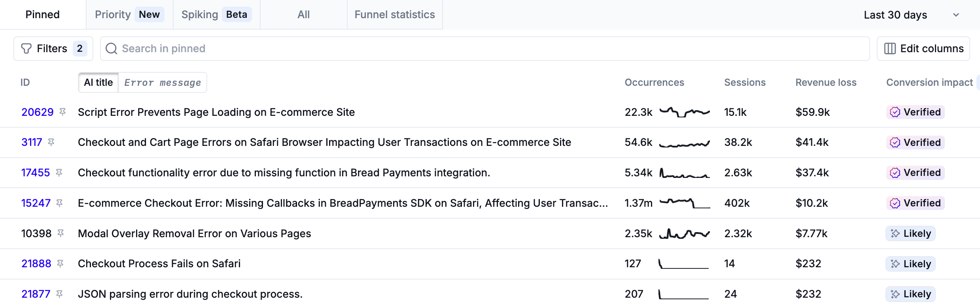Sort by the Revenue loss column header

coord(826,83)
